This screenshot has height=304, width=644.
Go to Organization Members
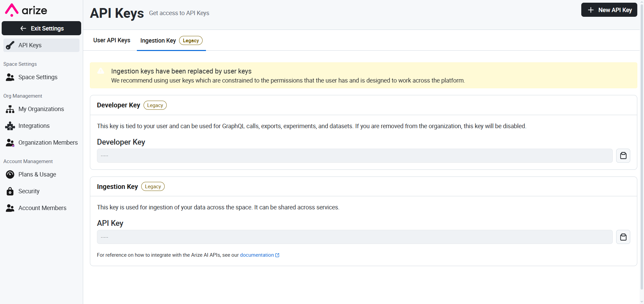[48, 143]
